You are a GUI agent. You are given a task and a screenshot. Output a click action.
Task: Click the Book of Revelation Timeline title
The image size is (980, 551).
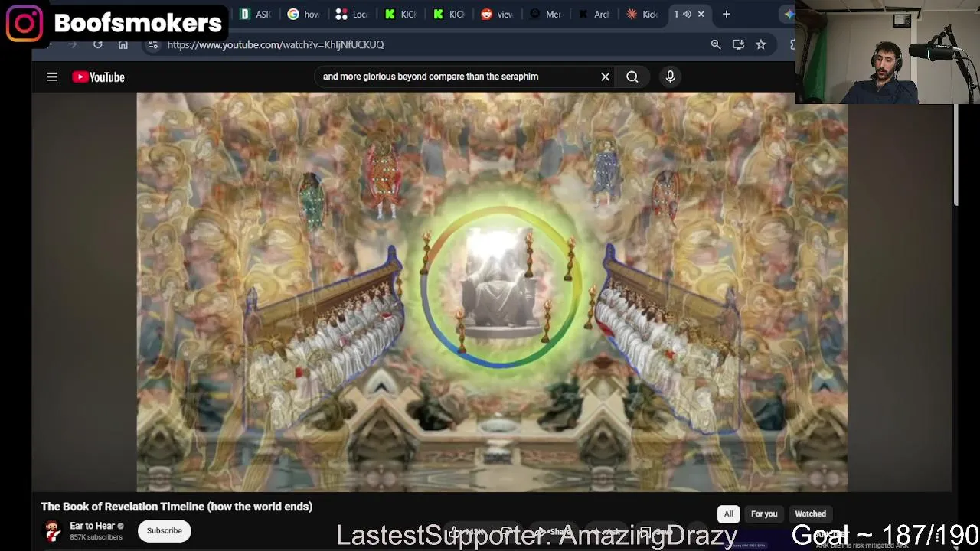coord(177,507)
